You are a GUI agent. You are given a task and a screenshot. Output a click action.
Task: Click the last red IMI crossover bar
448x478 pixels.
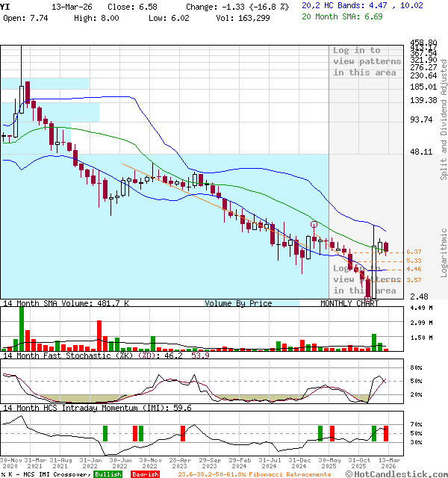pyautogui.click(x=386, y=433)
